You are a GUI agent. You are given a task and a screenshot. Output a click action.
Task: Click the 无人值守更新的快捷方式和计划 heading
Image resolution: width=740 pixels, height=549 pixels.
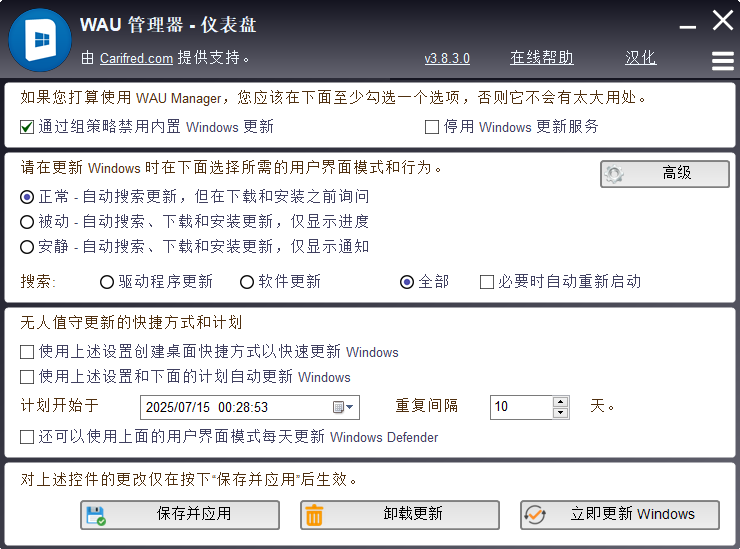click(x=131, y=323)
